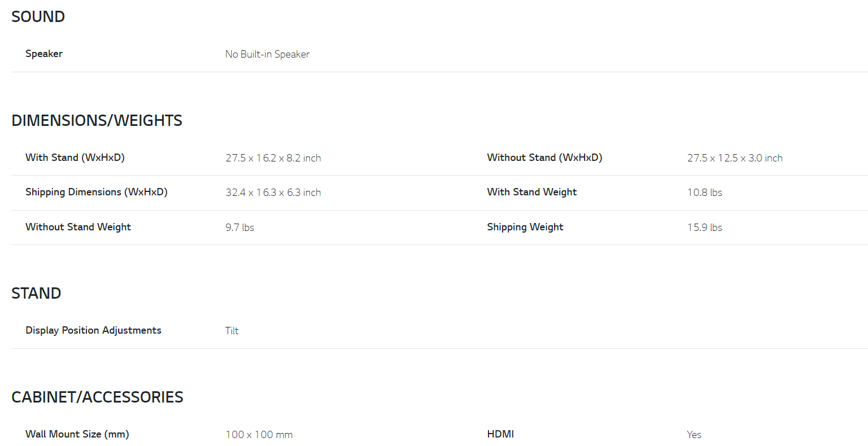Viewport: 868px width, 446px height.
Task: Click the 10.8 lbs value
Action: [x=705, y=193]
